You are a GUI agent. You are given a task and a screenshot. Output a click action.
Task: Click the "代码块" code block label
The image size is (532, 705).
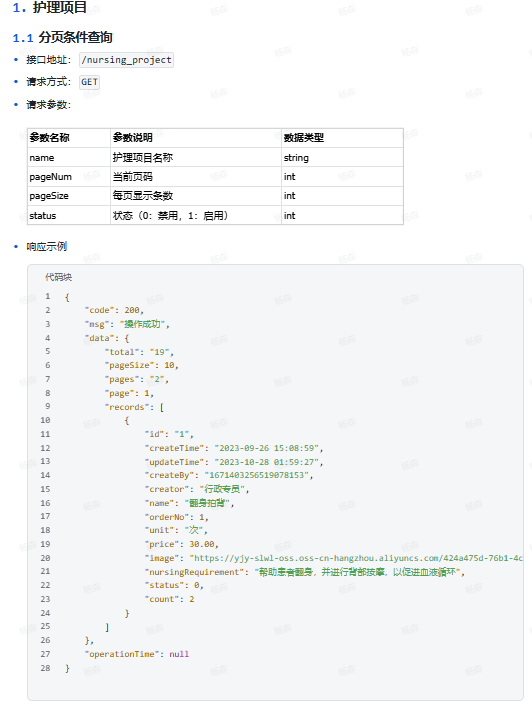click(x=58, y=277)
